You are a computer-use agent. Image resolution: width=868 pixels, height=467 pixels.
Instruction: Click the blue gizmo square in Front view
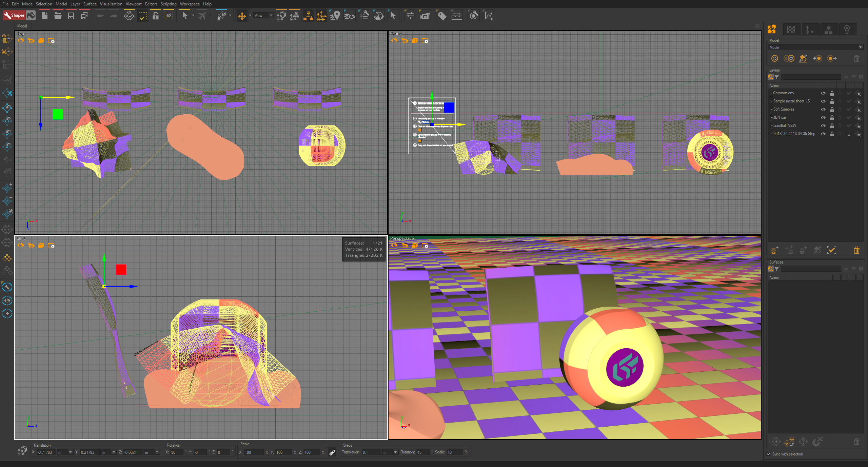(449, 108)
